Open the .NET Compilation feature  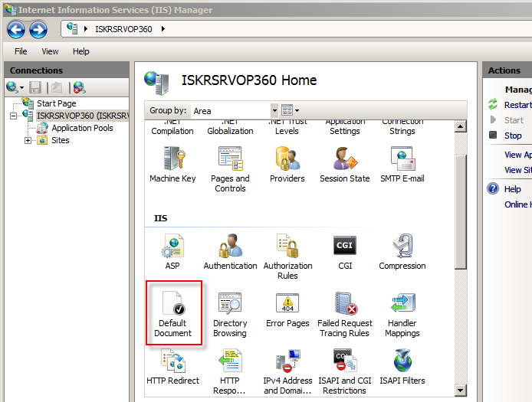pyautogui.click(x=172, y=128)
